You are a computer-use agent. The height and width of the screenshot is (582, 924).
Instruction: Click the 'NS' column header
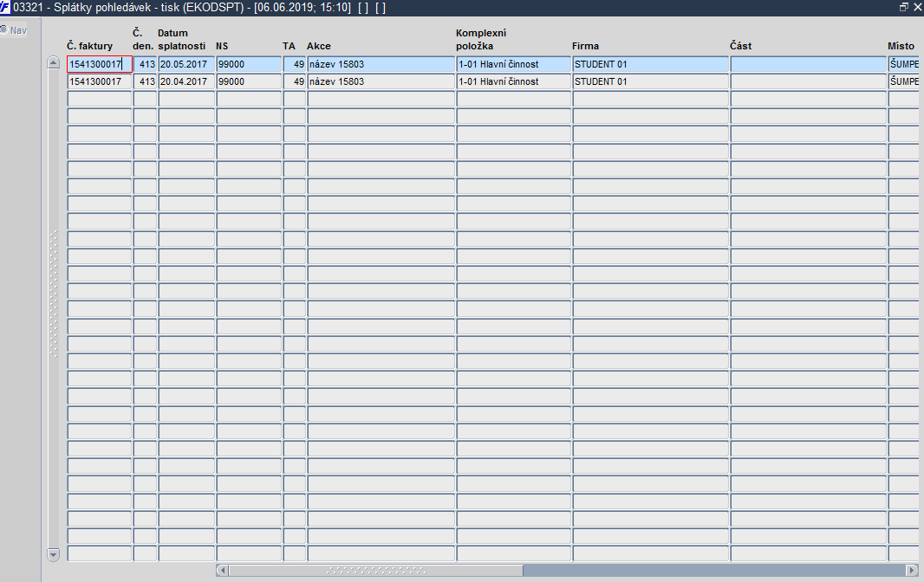click(222, 46)
